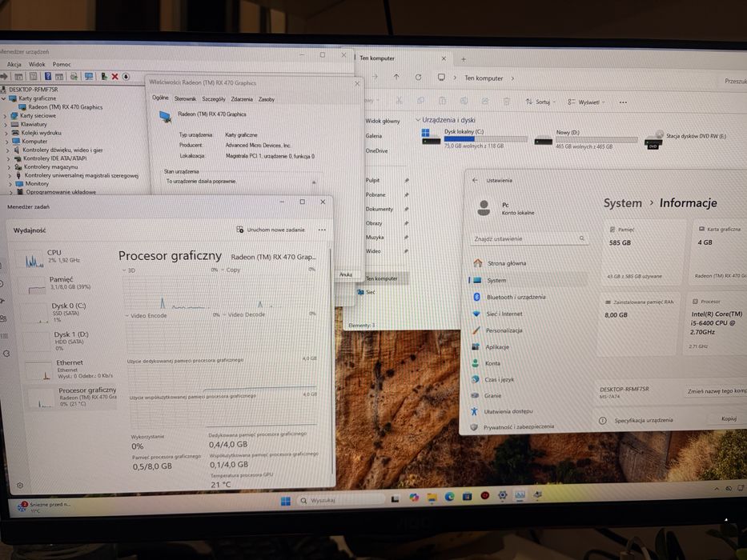Open the weather widget on taskbar
Screen dimensions: 747x560
click(x=43, y=507)
